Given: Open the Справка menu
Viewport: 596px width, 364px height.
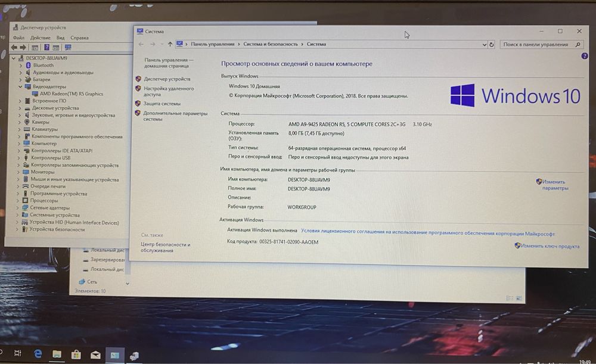Looking at the screenshot, I should 79,38.
